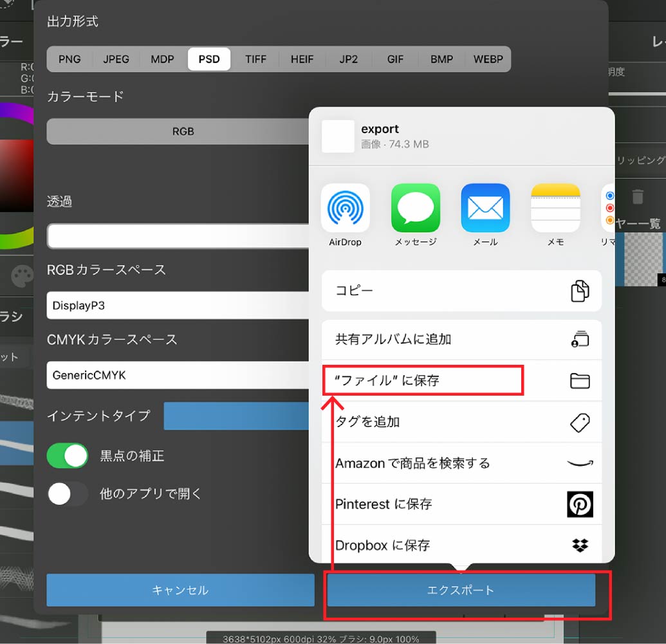Choose "ファイル" に保存 in share sheet
Screen dimensions: 666x644
(423, 381)
